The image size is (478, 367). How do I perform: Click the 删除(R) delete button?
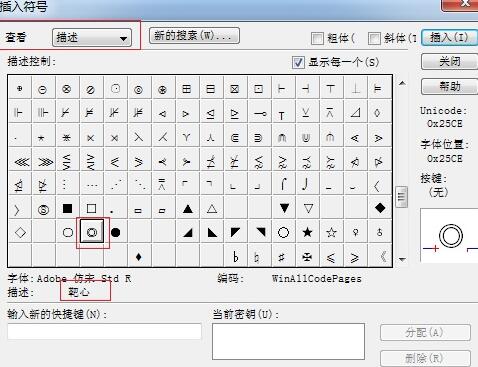tap(425, 358)
